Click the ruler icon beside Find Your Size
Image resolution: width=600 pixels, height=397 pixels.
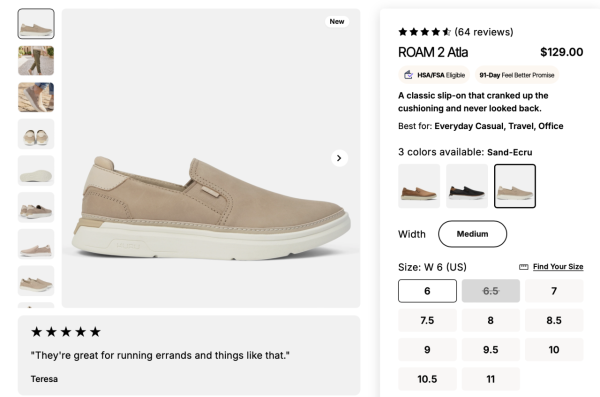[x=523, y=267]
